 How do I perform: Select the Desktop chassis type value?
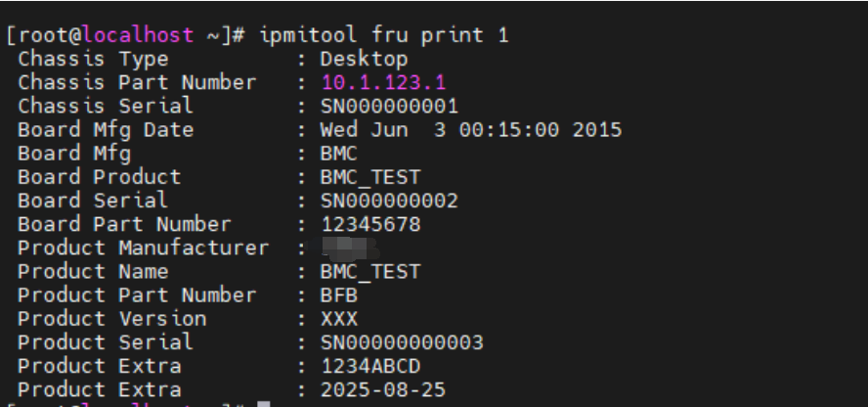(365, 59)
